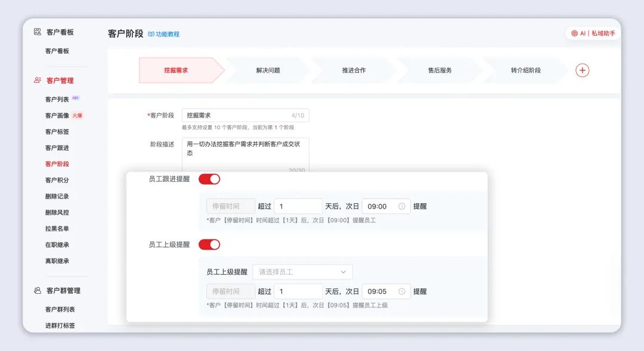Open the AI 私域助手 assistant icon

(574, 34)
